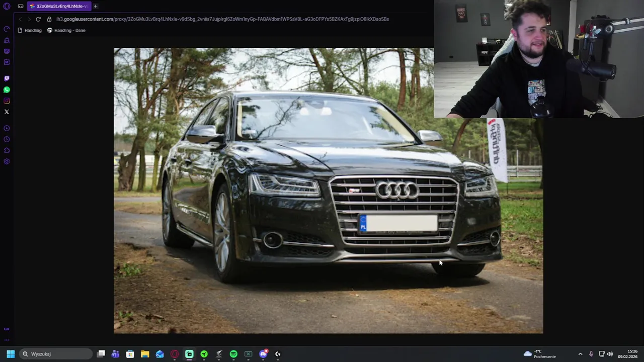Open History clock icon in sidebar

click(x=7, y=139)
